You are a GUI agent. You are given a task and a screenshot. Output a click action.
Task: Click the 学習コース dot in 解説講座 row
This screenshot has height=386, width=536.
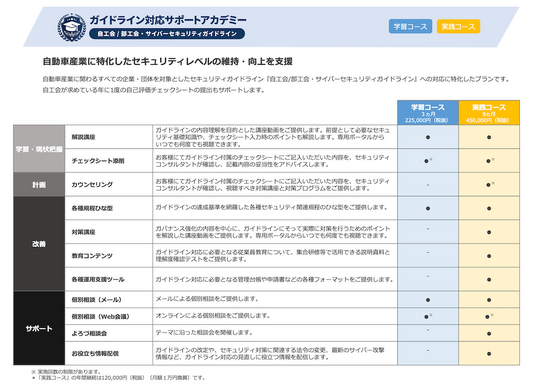[428, 137]
